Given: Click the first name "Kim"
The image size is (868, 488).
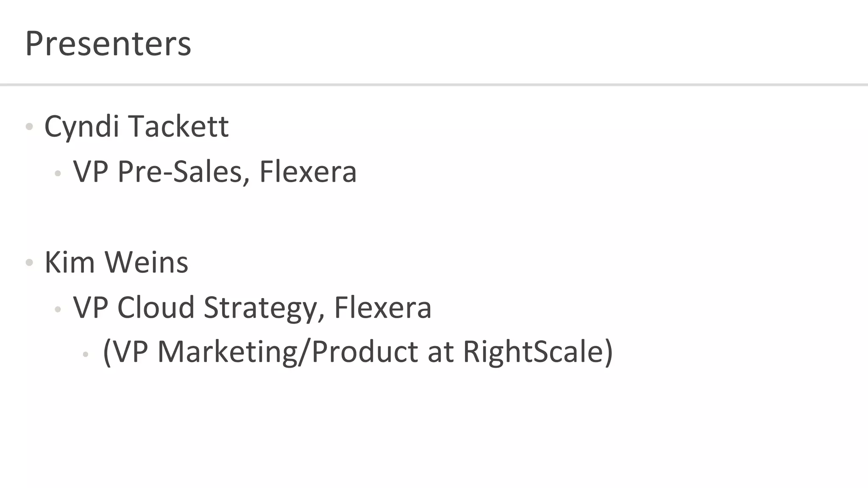Looking at the screenshot, I should coord(70,263).
